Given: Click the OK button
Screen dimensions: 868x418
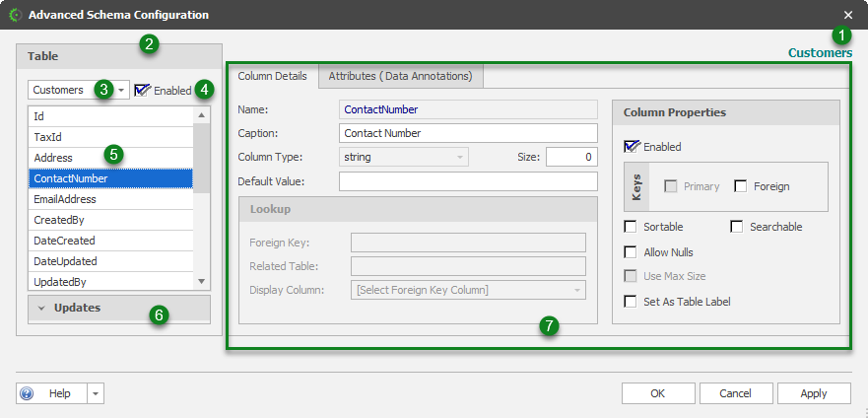Looking at the screenshot, I should point(657,393).
